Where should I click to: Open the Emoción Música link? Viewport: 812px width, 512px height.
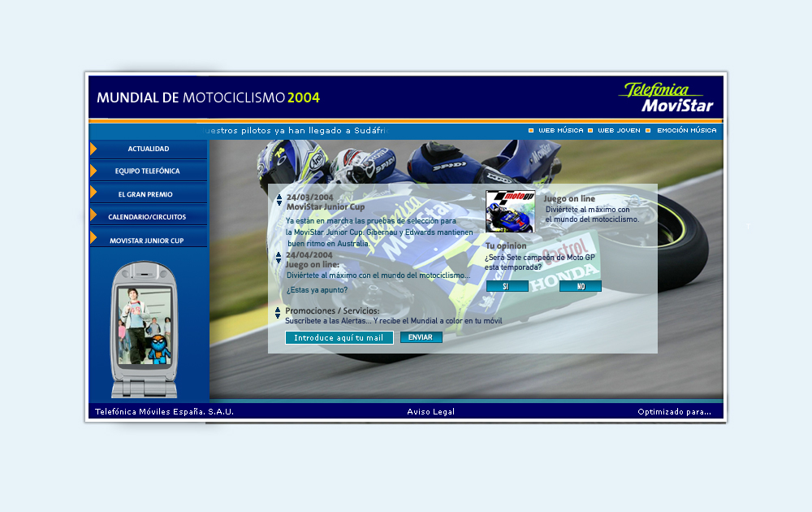687,131
